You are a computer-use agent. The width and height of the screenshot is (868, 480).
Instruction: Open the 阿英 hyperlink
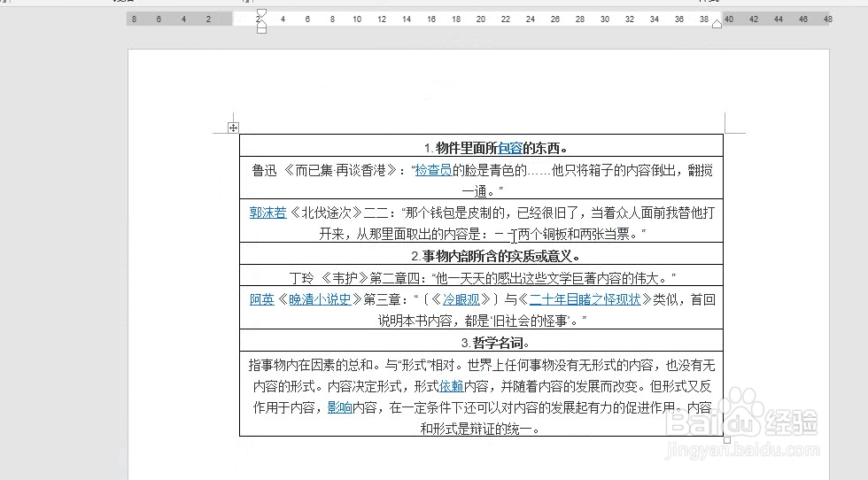pos(262,299)
